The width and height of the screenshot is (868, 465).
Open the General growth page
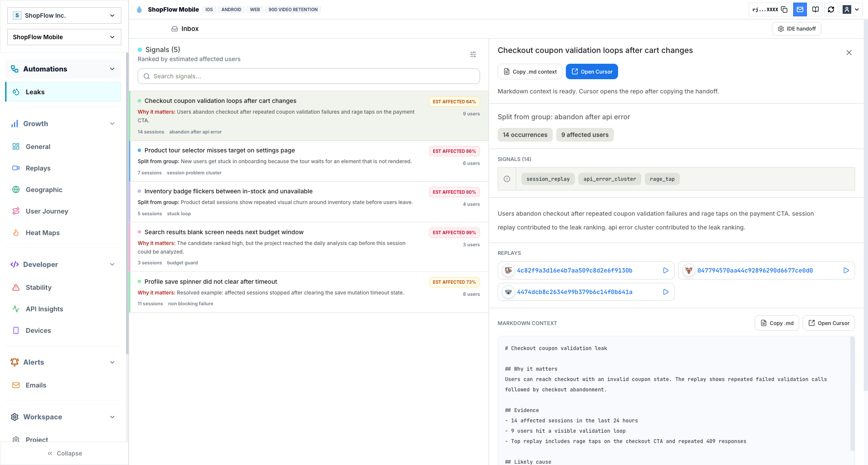(x=63, y=146)
